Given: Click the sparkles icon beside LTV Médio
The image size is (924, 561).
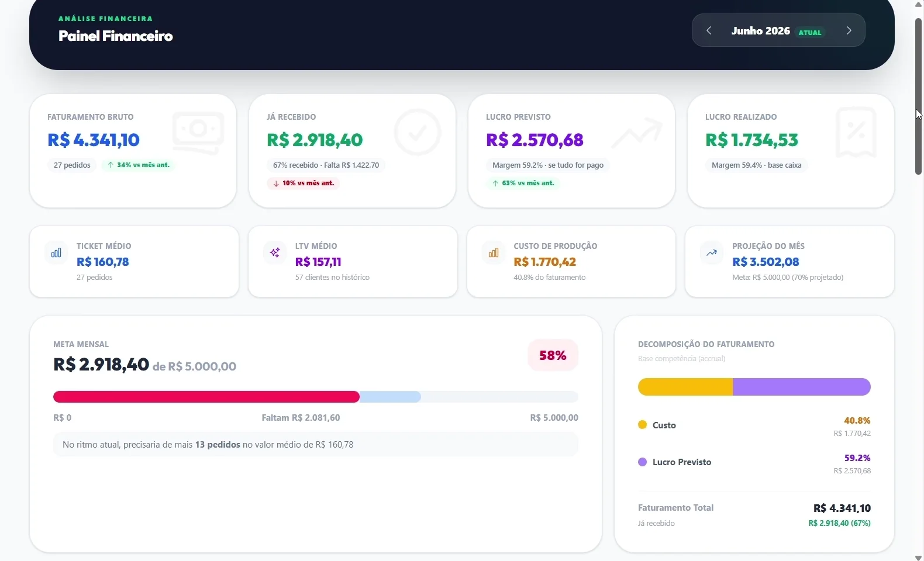Looking at the screenshot, I should pos(275,253).
